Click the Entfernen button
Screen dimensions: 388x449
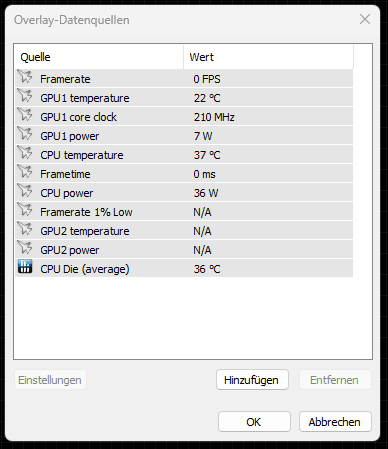[335, 380]
